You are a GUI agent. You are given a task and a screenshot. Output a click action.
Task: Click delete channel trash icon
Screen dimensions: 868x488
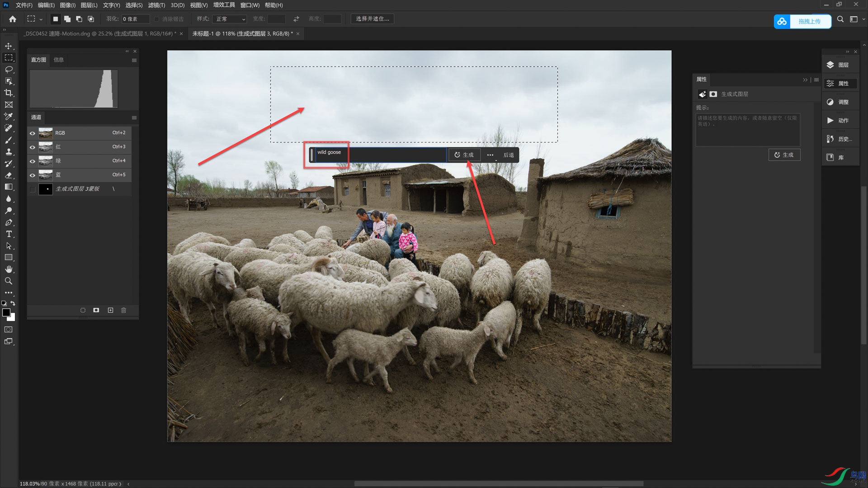[123, 310]
